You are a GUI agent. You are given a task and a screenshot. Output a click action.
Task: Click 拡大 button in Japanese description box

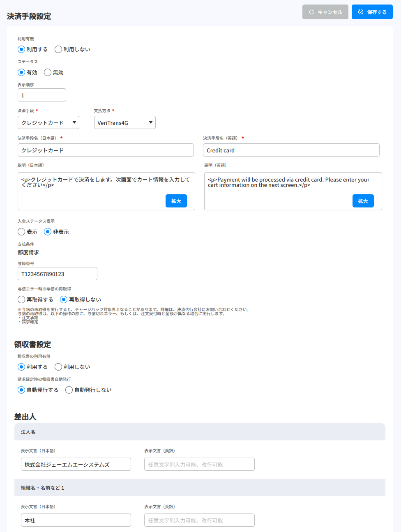[176, 201]
